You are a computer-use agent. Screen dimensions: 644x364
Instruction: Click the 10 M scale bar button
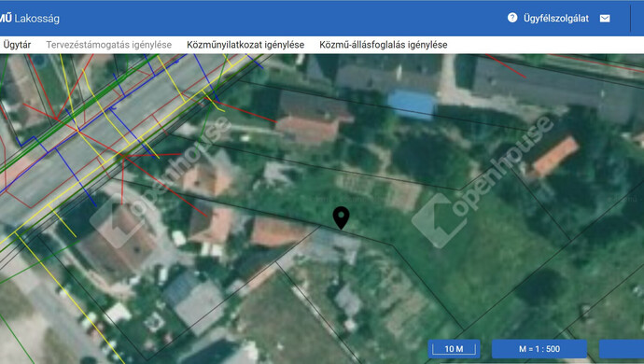point(454,349)
